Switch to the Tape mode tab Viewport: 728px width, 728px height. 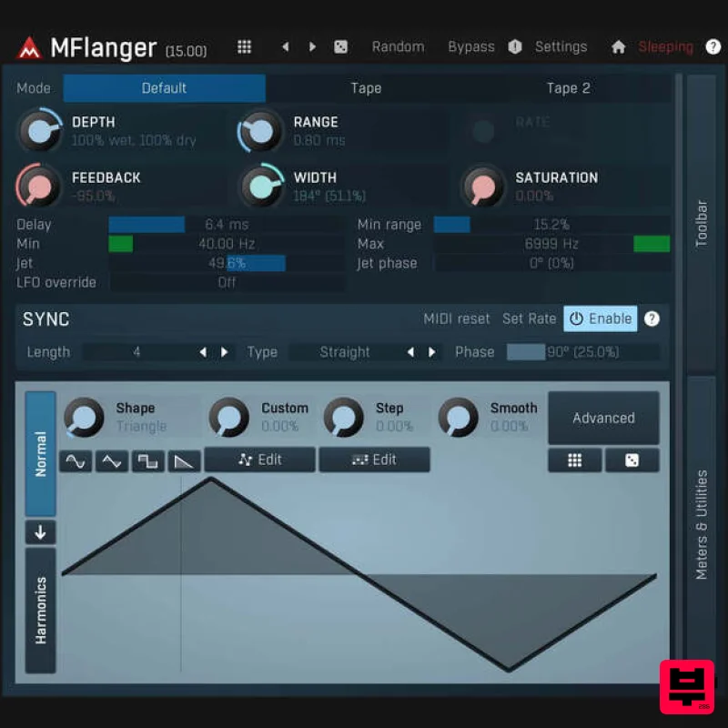[x=366, y=88]
